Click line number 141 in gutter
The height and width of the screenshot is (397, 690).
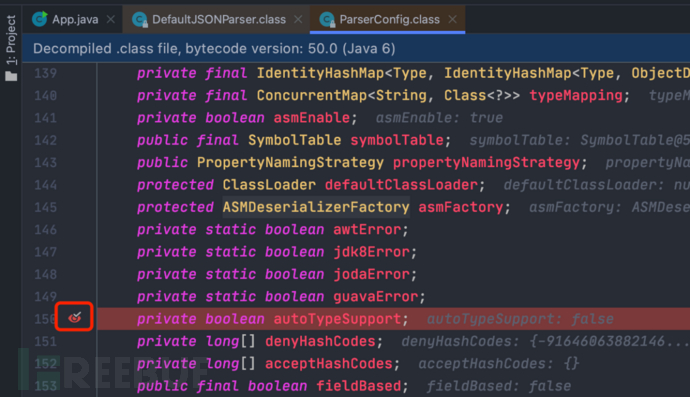point(45,118)
